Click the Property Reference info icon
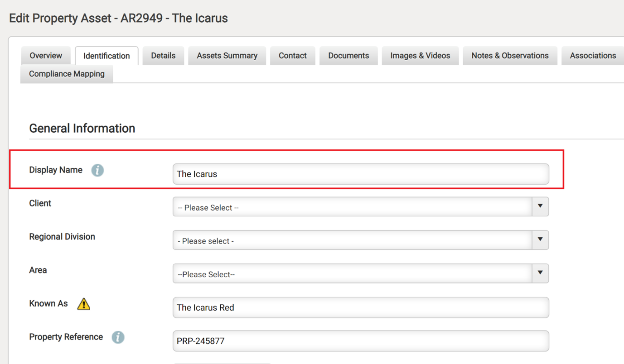Image resolution: width=624 pixels, height=364 pixels. tap(118, 337)
